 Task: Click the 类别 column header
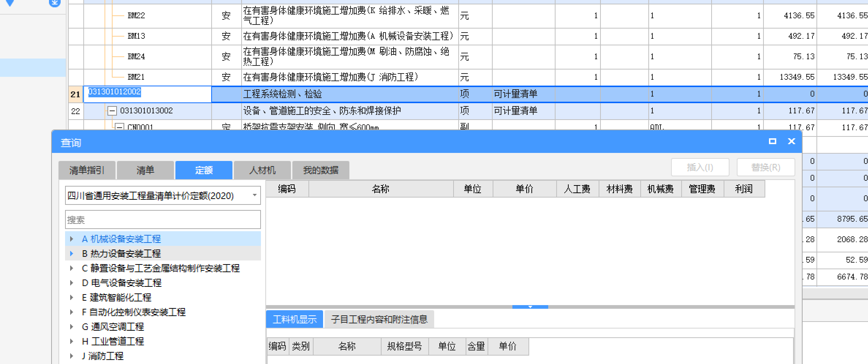click(x=301, y=346)
